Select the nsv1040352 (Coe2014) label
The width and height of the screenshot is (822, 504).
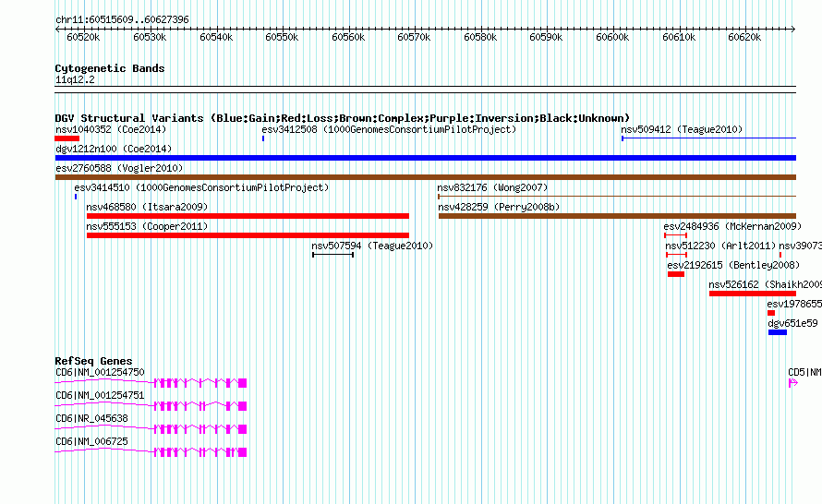[x=111, y=129]
